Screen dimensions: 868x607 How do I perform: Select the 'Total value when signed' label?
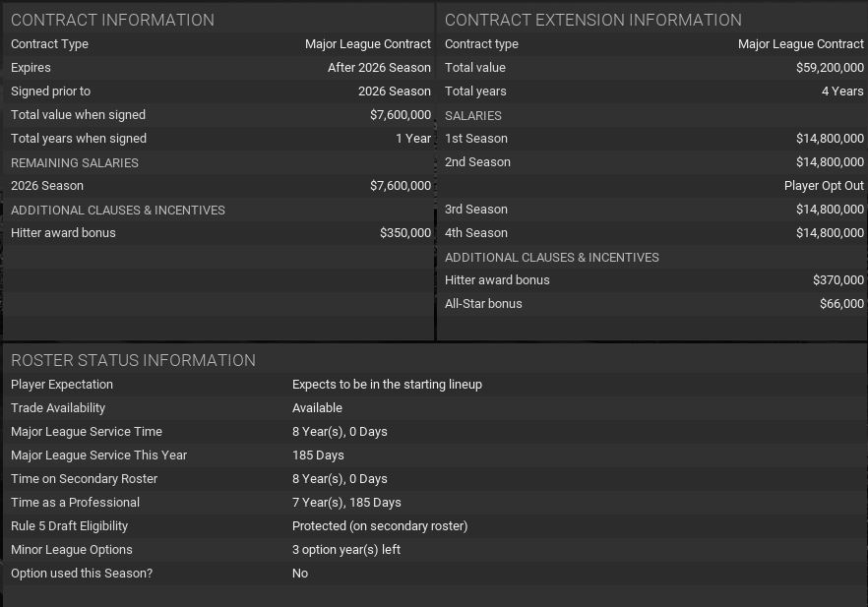pyautogui.click(x=78, y=115)
